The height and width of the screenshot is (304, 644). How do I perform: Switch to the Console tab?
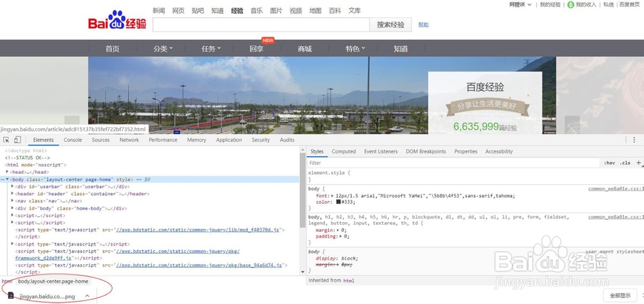(x=73, y=140)
